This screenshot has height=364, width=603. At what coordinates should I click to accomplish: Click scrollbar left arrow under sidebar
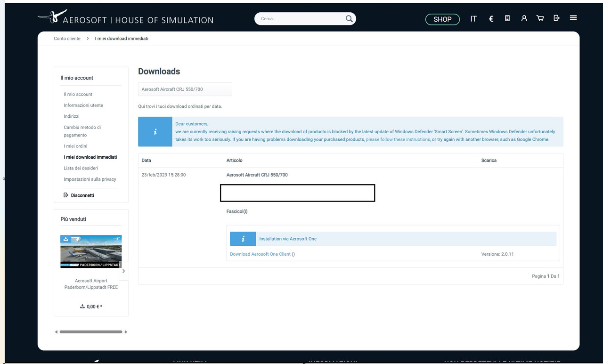coord(56,332)
